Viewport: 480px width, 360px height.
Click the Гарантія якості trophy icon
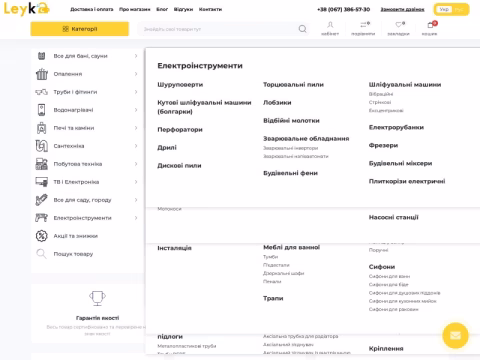pyautogui.click(x=97, y=298)
